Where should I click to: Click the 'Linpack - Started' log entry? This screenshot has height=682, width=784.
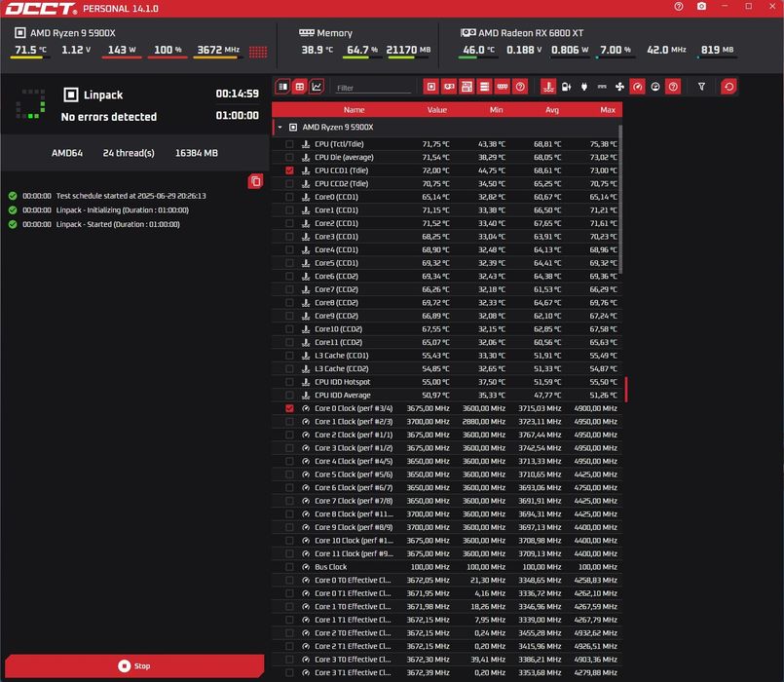point(94,224)
